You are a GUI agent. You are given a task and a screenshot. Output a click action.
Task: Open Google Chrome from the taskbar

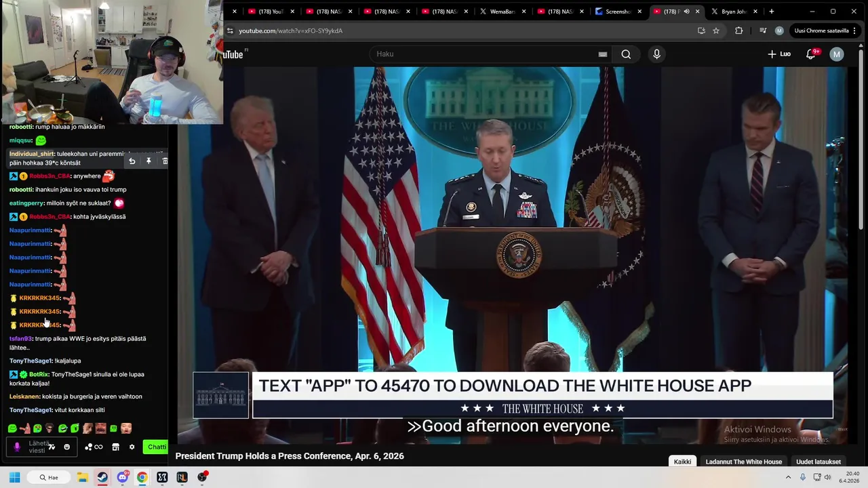click(142, 477)
